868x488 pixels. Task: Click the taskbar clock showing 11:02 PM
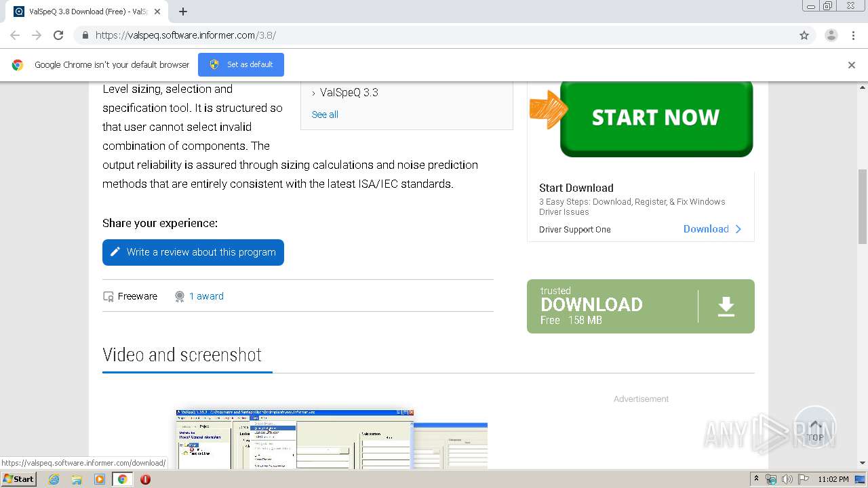(833, 479)
